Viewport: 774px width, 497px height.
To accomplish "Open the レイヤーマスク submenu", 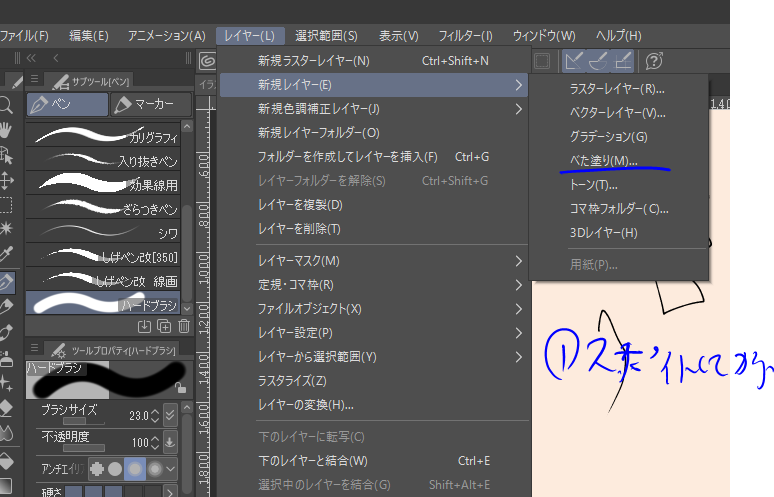I will (x=374, y=261).
